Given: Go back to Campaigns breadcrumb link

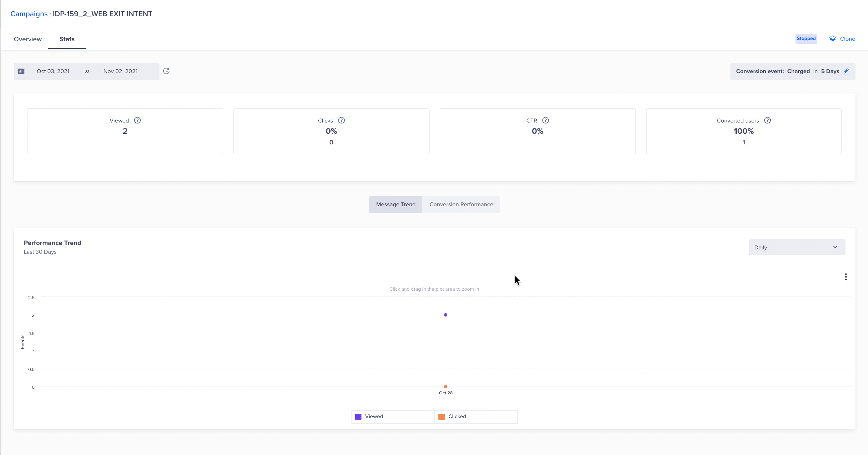Looking at the screenshot, I should [29, 14].
